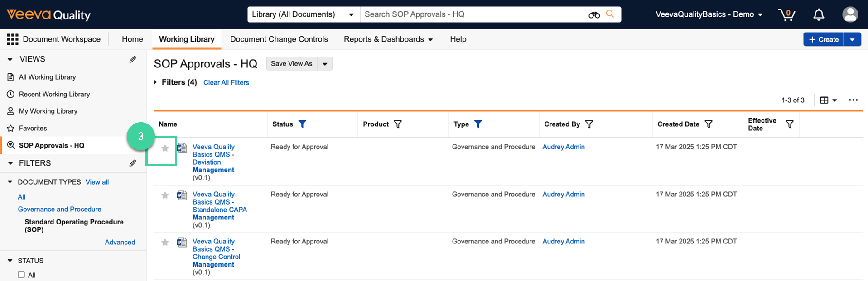Collapse the VIEWS section
868x281 pixels.
point(10,59)
